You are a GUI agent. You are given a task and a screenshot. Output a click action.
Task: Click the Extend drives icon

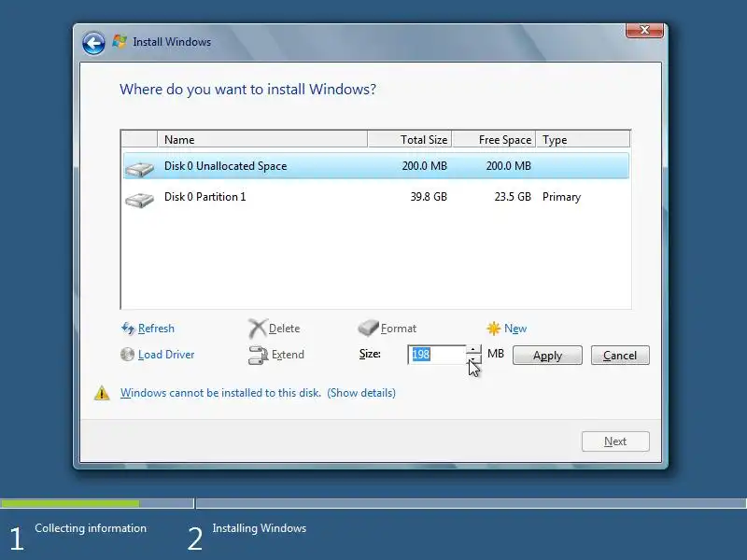[259, 356]
